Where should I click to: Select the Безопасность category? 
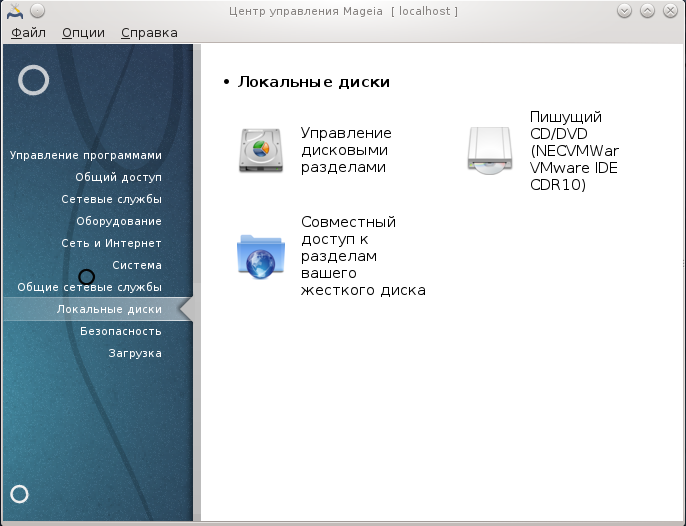[121, 331]
